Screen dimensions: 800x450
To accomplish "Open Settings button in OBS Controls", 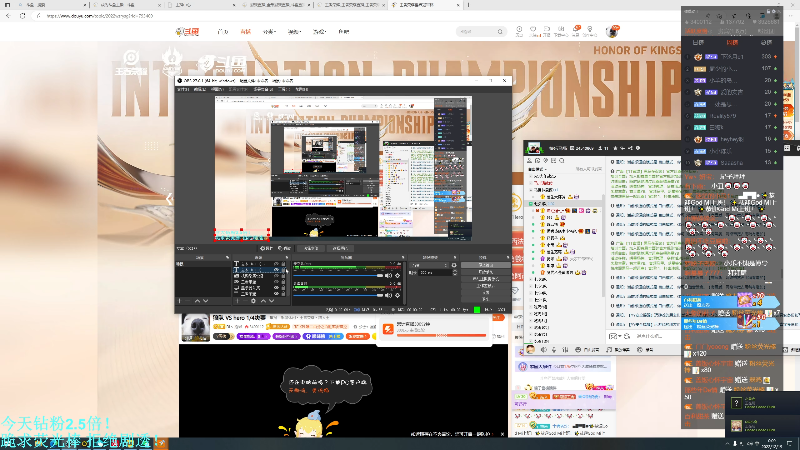I will [x=486, y=292].
